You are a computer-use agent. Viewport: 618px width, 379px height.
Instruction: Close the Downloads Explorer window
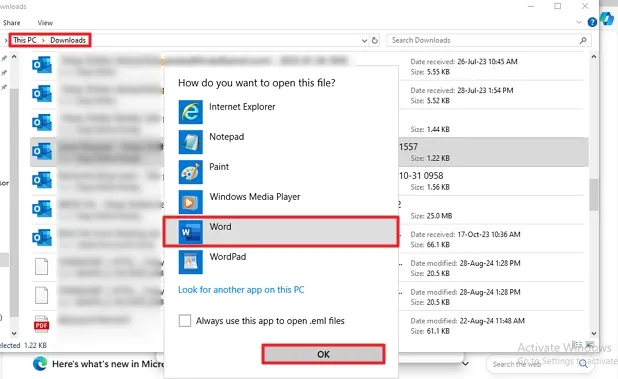pos(585,6)
